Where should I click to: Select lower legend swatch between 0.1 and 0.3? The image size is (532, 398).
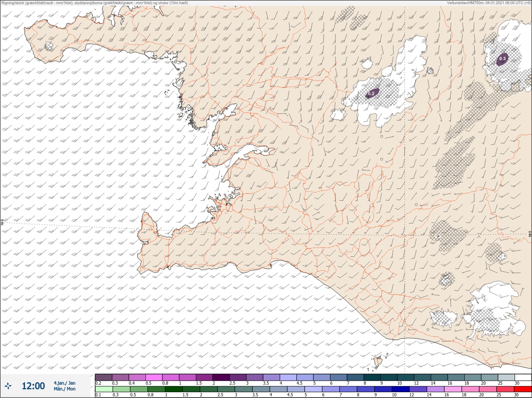point(104,389)
